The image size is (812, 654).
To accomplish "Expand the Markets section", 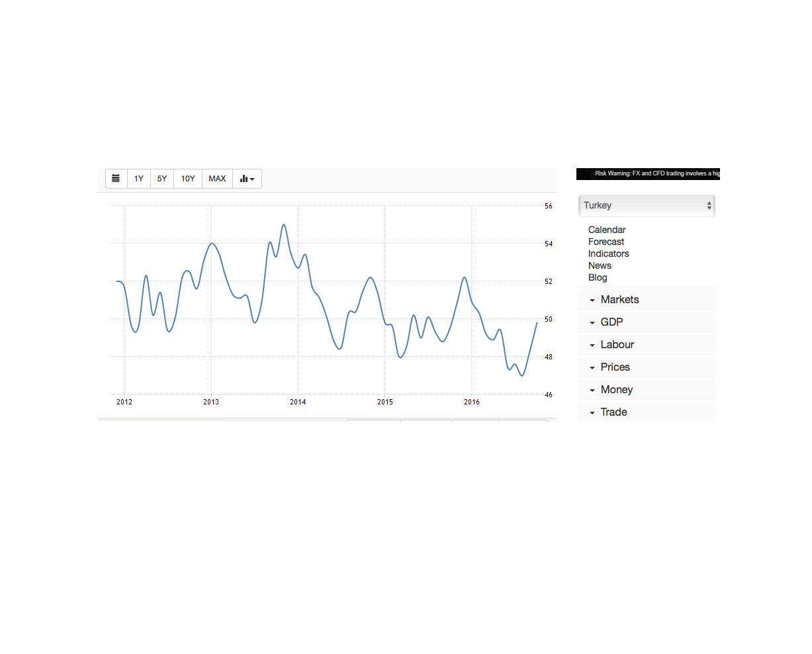I will click(x=619, y=300).
